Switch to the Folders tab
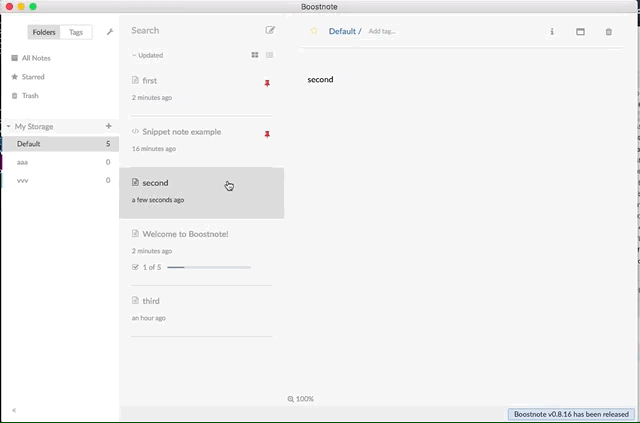The width and height of the screenshot is (640, 423). [x=44, y=32]
